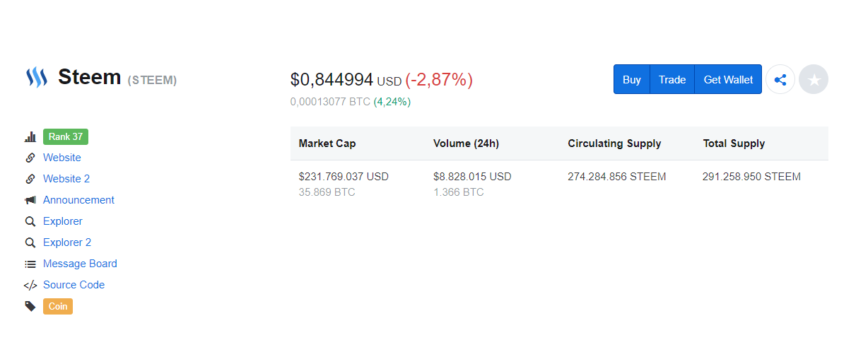Click the tag icon beside Coin
868x352 pixels.
pos(30,306)
